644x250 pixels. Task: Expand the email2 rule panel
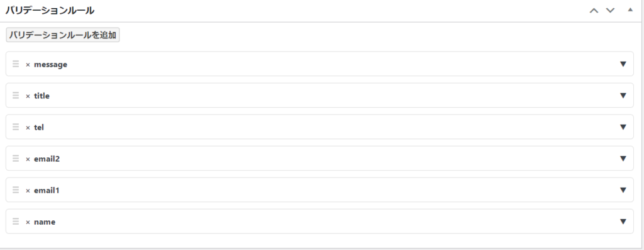(x=623, y=159)
